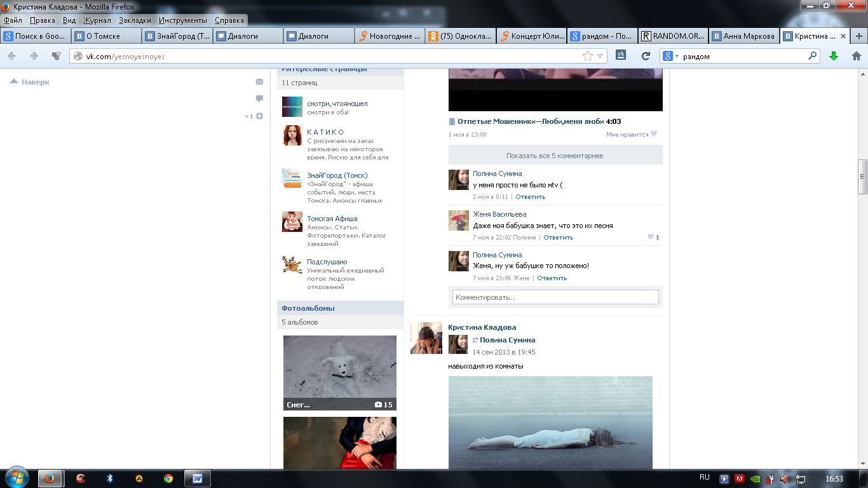
Task: Click the VK extension icon in toolbar
Action: click(622, 56)
